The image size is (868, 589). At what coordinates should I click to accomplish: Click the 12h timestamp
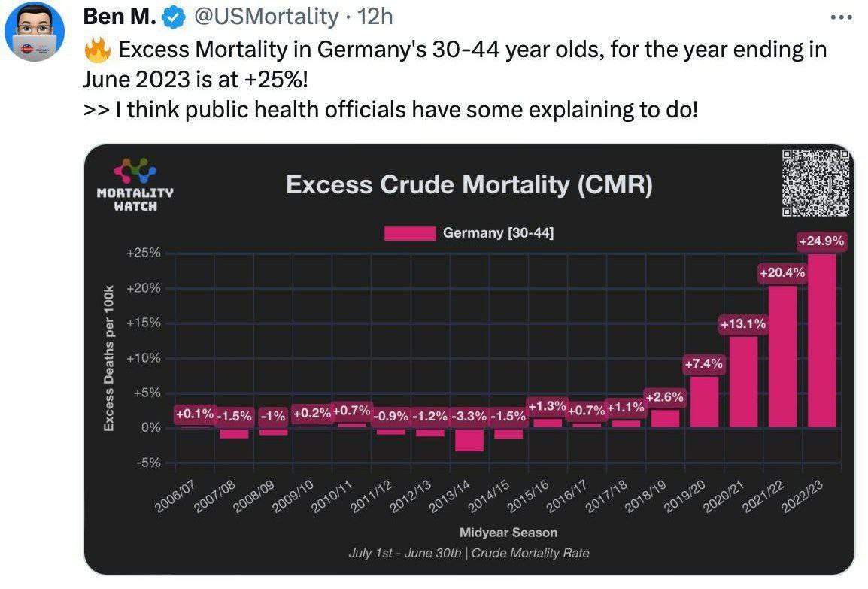[x=375, y=16]
